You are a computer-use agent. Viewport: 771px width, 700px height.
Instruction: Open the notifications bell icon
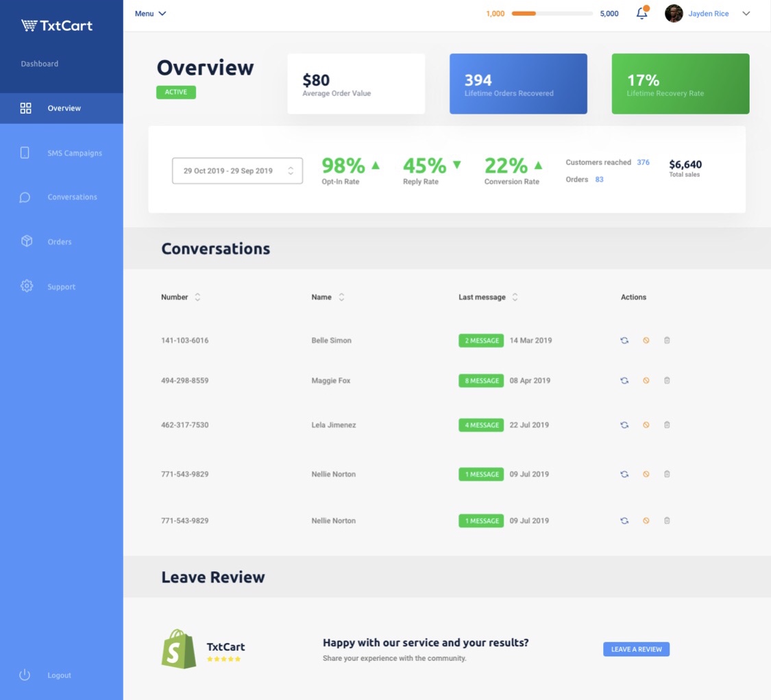642,13
